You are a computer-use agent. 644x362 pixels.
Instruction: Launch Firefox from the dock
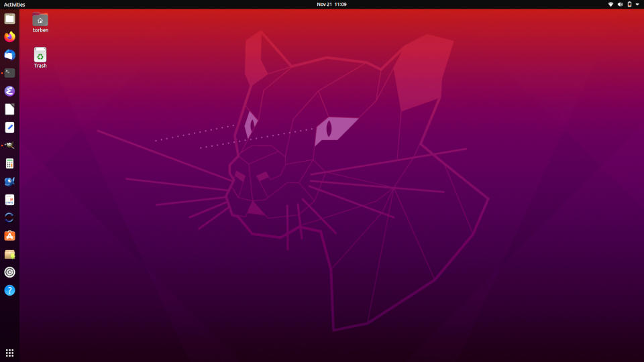[9, 37]
